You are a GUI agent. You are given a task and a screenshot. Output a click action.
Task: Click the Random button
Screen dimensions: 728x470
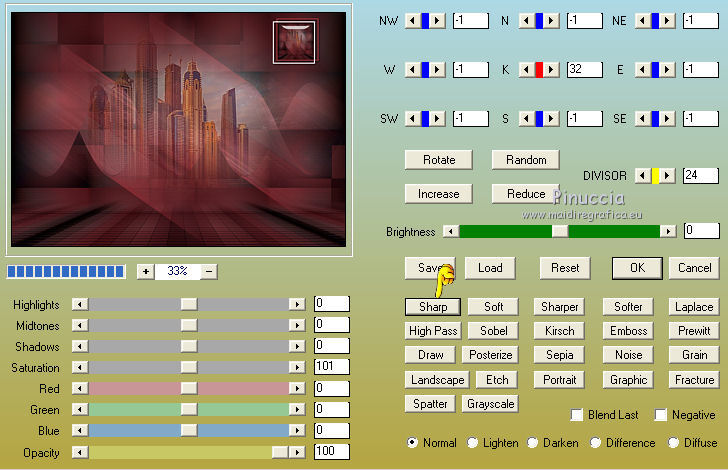(x=526, y=160)
